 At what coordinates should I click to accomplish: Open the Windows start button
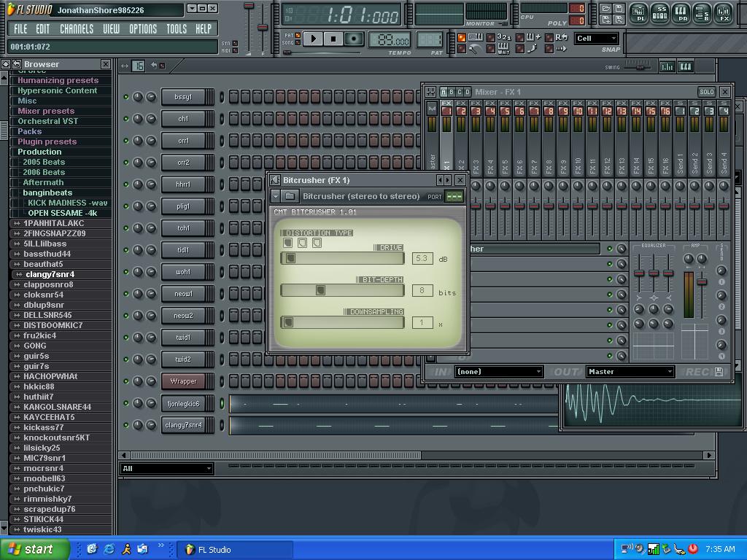pyautogui.click(x=34, y=549)
